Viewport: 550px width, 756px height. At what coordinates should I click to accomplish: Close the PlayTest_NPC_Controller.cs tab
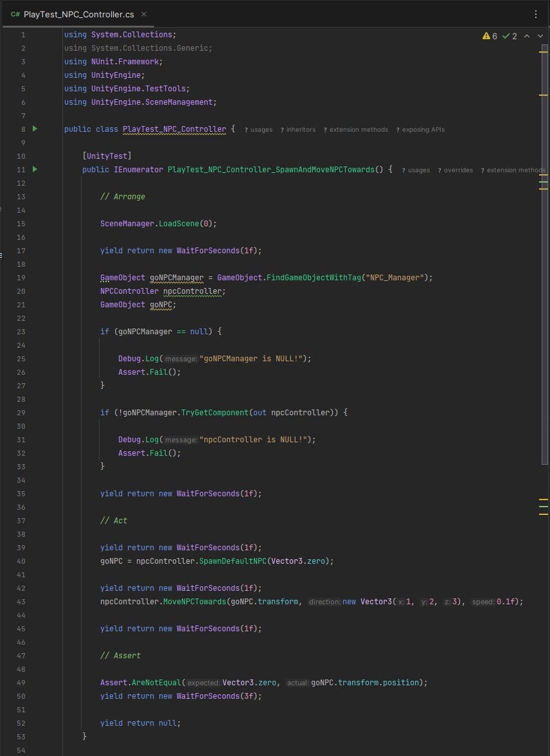(x=144, y=14)
